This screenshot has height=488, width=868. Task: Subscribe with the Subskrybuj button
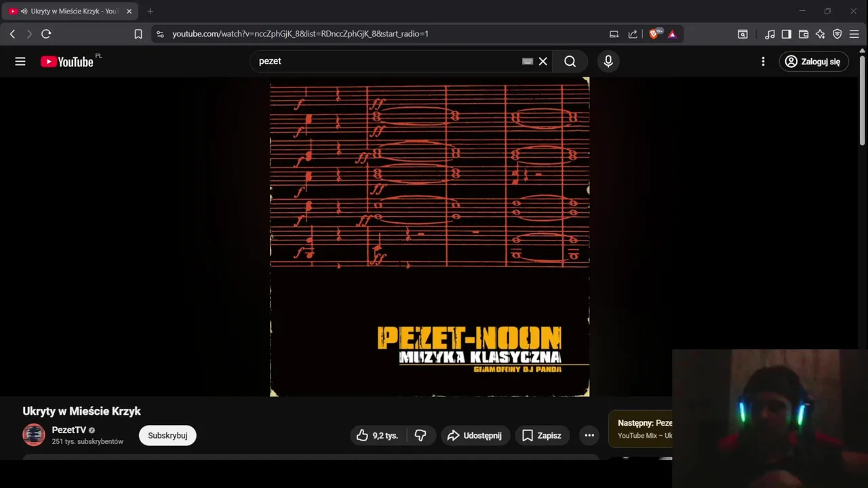click(x=167, y=436)
